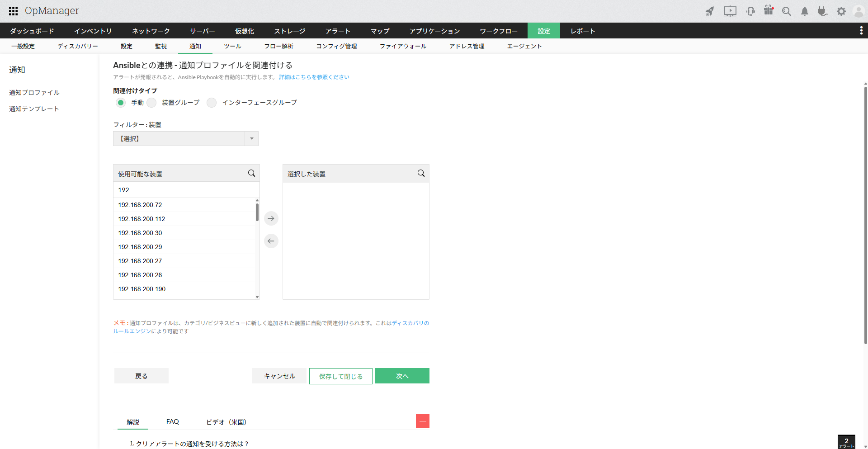Open the three-dot overflow menu in navigation bar
This screenshot has width=868, height=449.
coord(861,30)
